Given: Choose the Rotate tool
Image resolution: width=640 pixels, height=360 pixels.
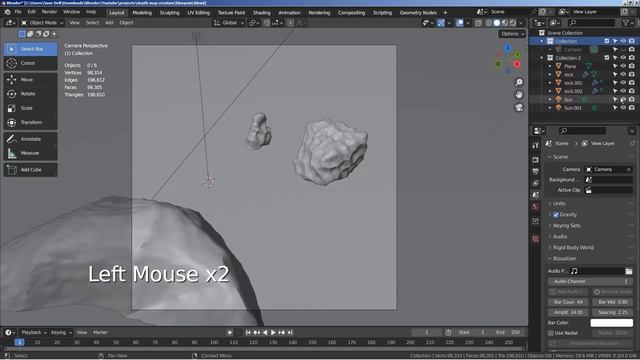Looking at the screenshot, I should pos(31,94).
